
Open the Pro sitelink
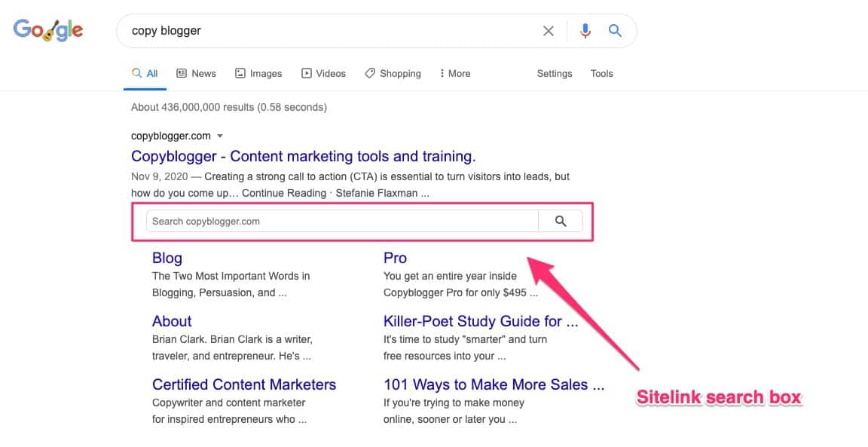click(395, 258)
